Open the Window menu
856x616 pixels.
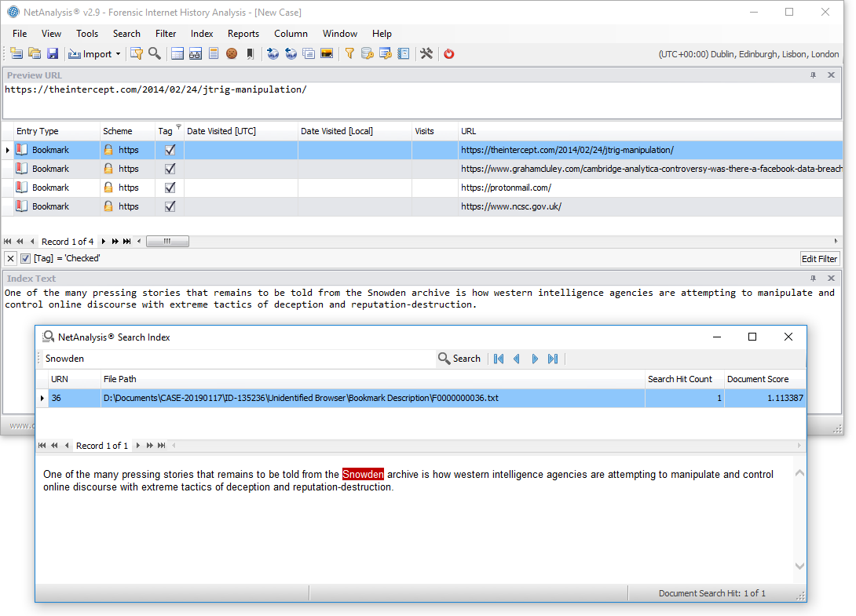pos(339,34)
